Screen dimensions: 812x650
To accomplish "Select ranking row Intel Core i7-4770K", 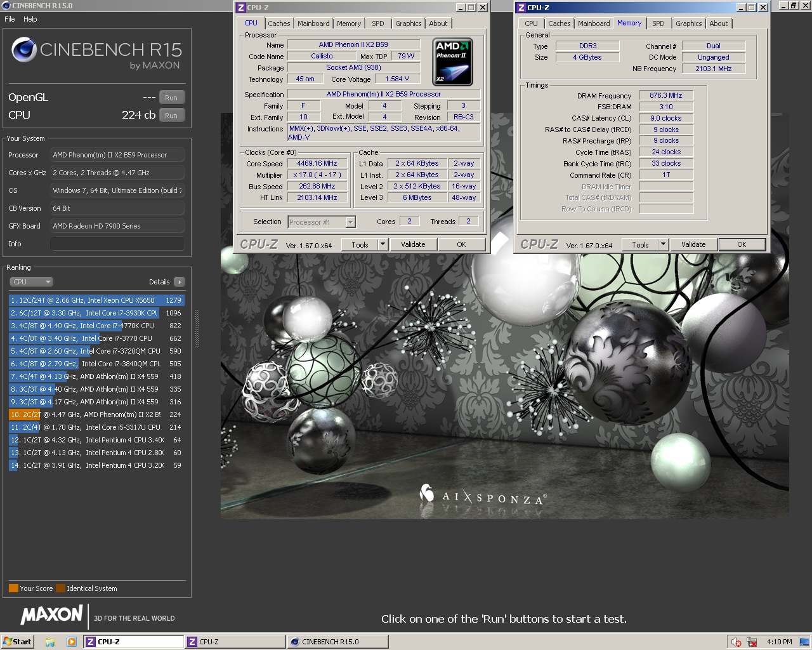I will click(x=96, y=326).
